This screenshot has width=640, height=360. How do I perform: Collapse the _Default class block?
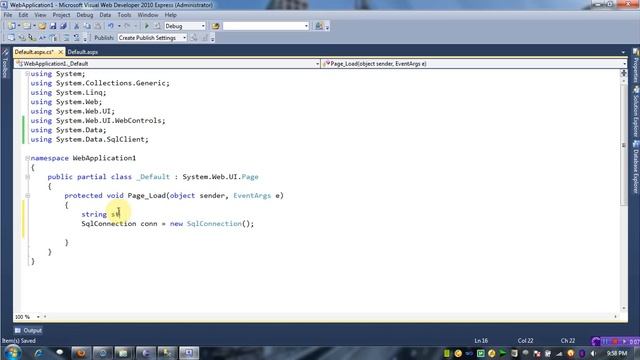tap(27, 177)
